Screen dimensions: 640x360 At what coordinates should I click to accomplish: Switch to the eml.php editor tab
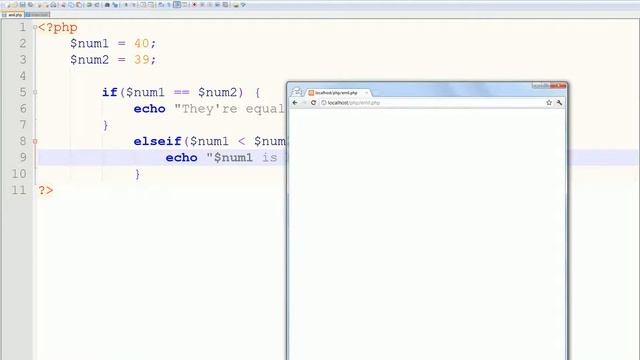tap(13, 15)
